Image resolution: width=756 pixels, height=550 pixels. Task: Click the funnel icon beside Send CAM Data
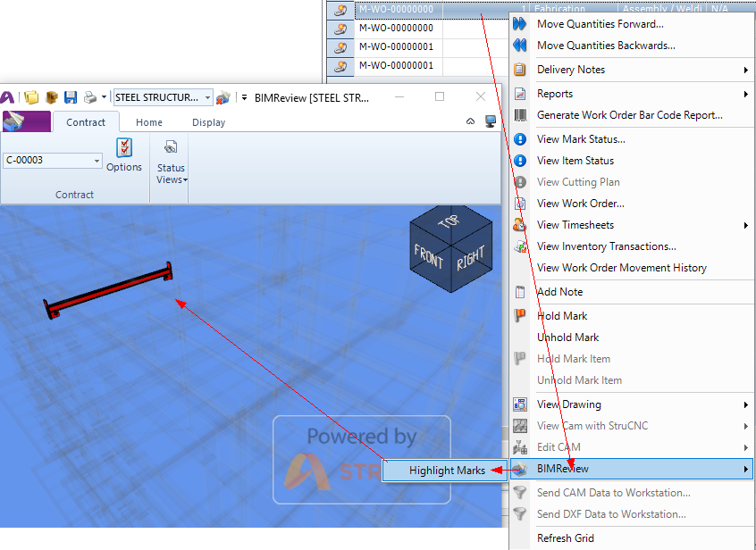[x=520, y=492]
